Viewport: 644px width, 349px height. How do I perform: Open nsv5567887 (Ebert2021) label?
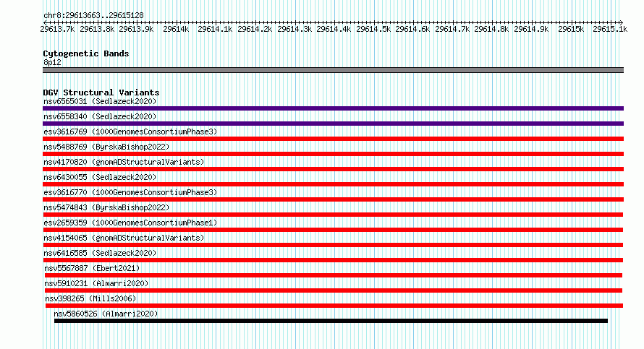point(92,268)
